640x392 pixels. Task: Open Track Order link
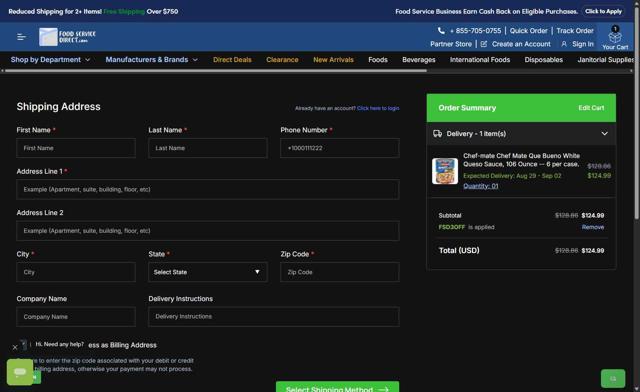click(x=575, y=31)
